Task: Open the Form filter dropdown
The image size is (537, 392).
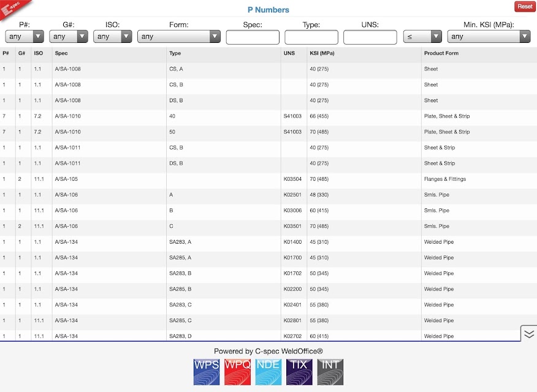Action: pyautogui.click(x=179, y=37)
